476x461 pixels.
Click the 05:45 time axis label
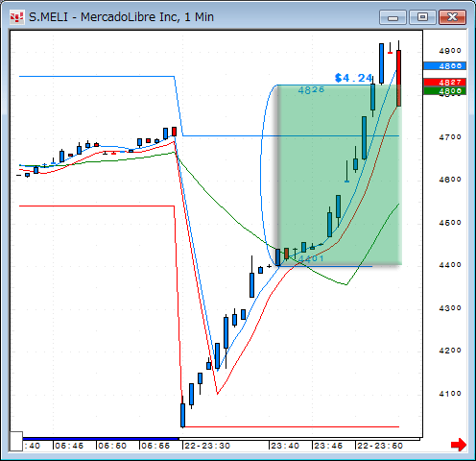[69, 446]
